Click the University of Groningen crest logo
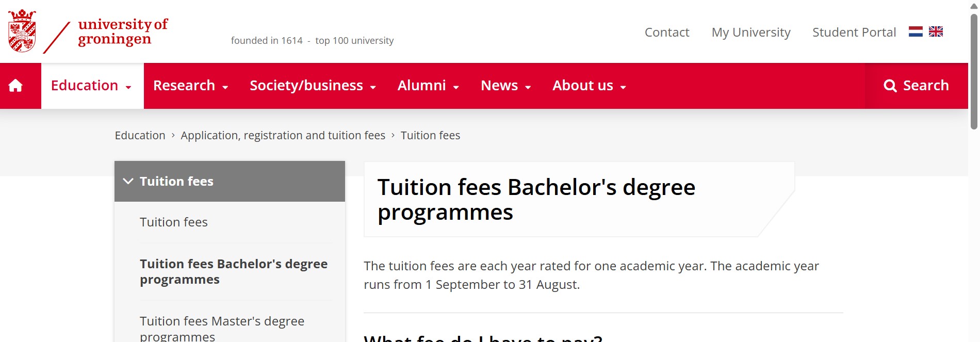This screenshot has width=980, height=342. coord(22,31)
